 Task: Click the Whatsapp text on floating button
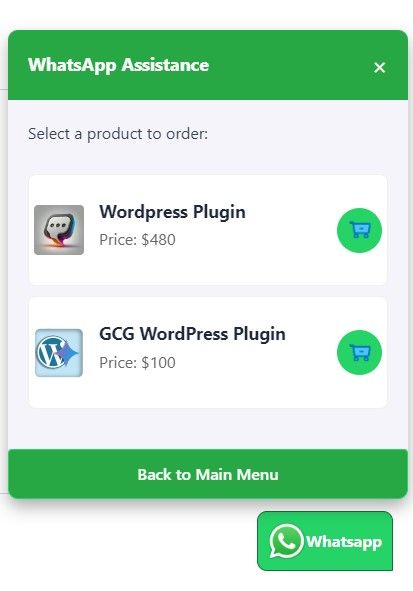[x=344, y=542]
